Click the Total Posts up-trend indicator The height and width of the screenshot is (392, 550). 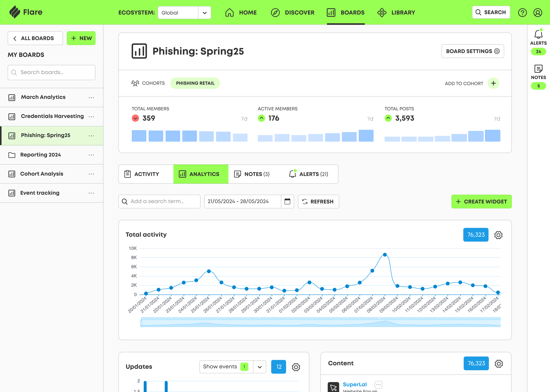[388, 118]
